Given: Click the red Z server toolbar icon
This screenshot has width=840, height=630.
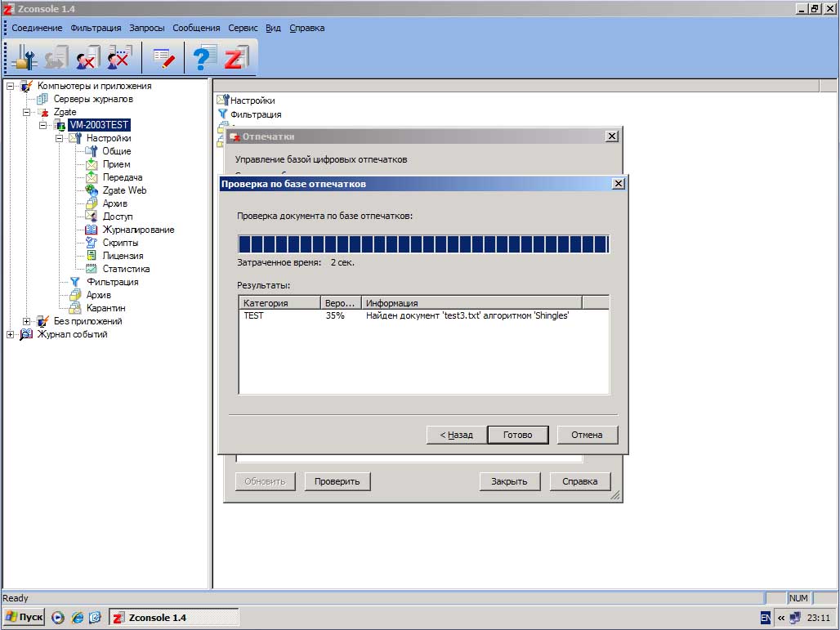Looking at the screenshot, I should click(235, 58).
